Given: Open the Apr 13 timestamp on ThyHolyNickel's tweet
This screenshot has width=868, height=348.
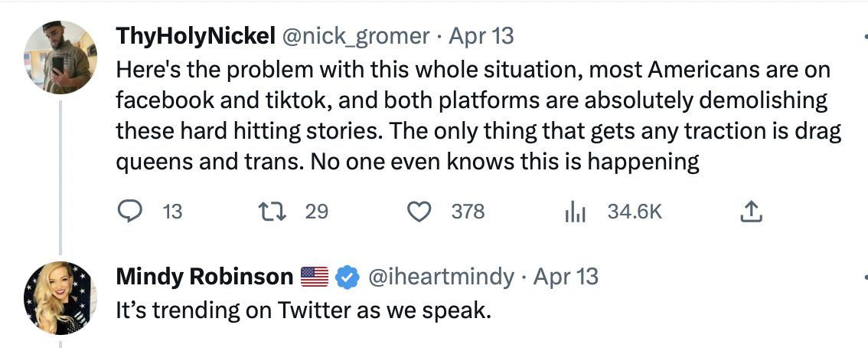Looking at the screenshot, I should (x=481, y=35).
